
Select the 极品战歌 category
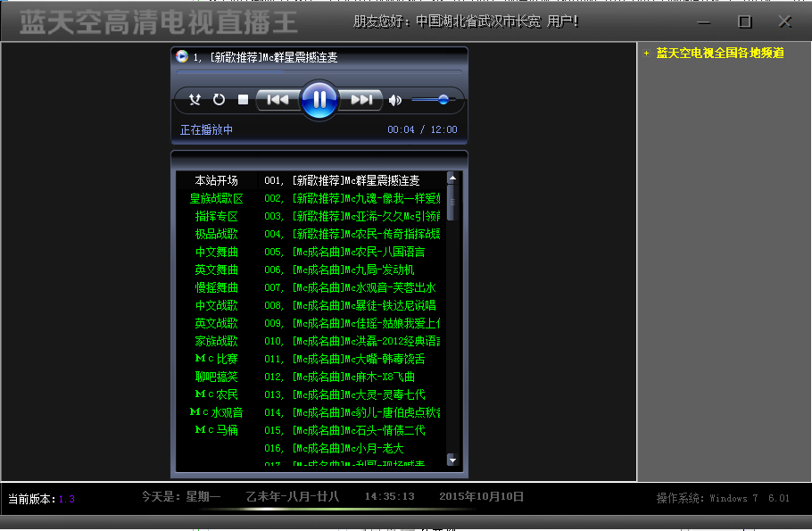click(x=217, y=234)
